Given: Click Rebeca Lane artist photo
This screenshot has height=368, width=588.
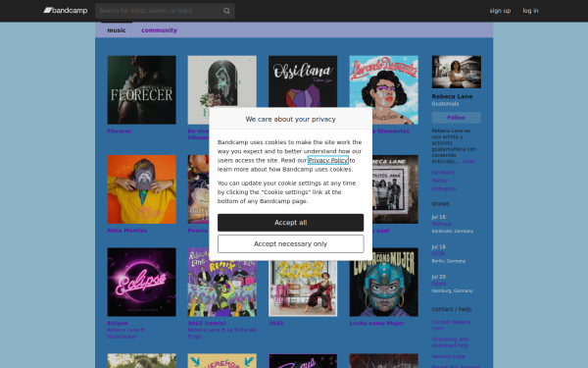Looking at the screenshot, I should 457,72.
